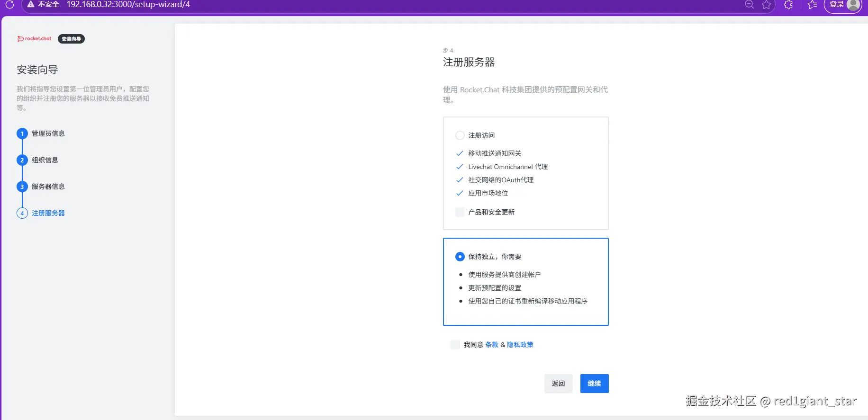Click the 继续 button
868x420 pixels.
point(594,384)
